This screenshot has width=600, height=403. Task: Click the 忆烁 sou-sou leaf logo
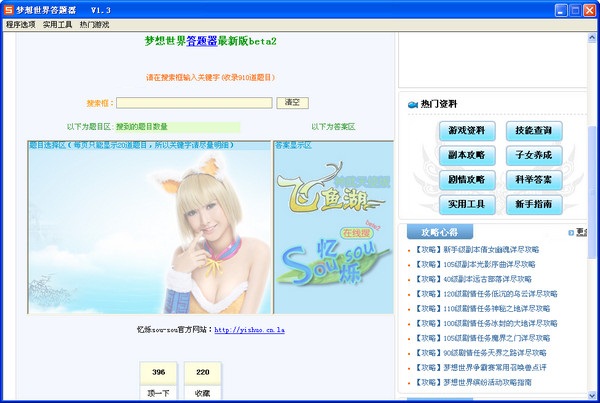tap(334, 260)
